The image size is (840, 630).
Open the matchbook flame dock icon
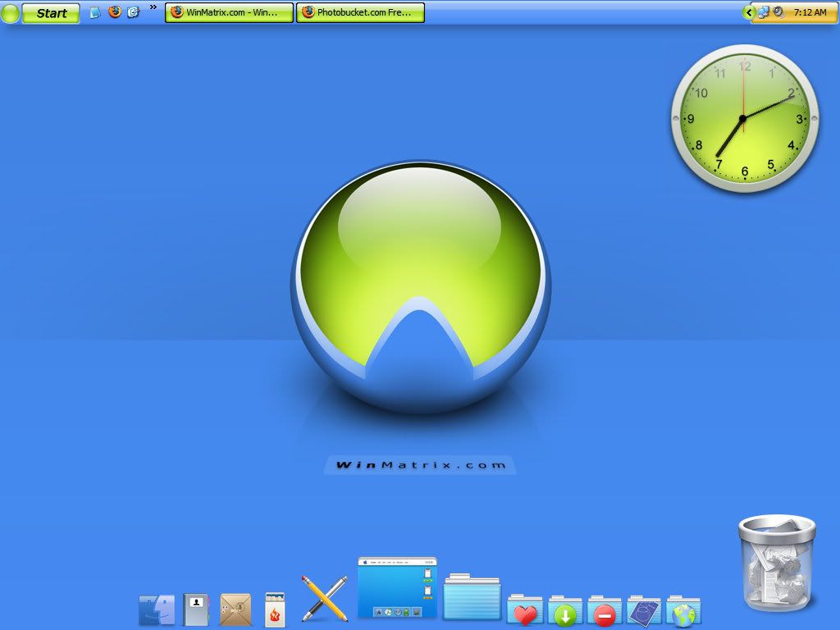point(275,609)
